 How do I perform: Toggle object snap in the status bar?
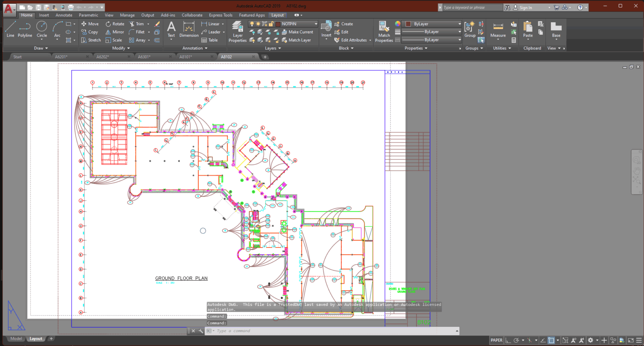pyautogui.click(x=551, y=340)
